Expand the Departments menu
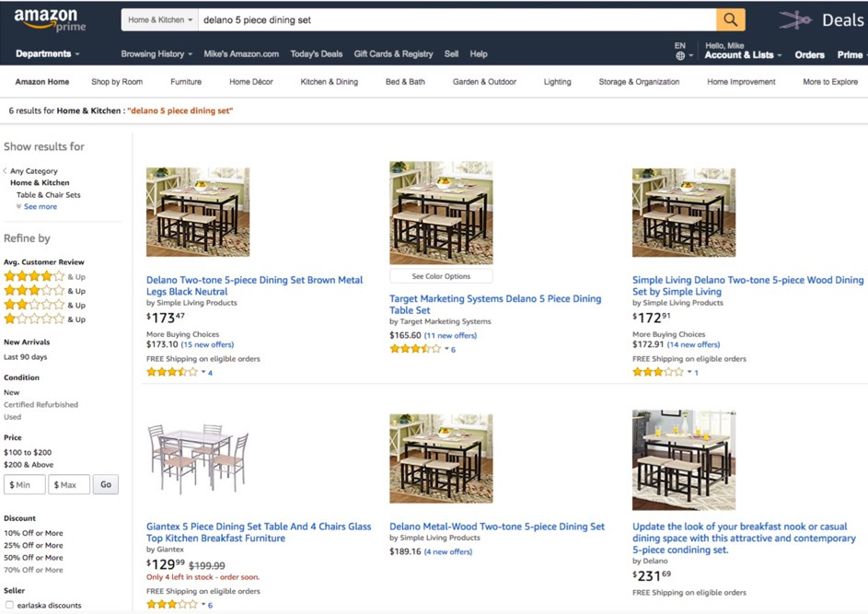This screenshot has height=614, width=868. (47, 54)
